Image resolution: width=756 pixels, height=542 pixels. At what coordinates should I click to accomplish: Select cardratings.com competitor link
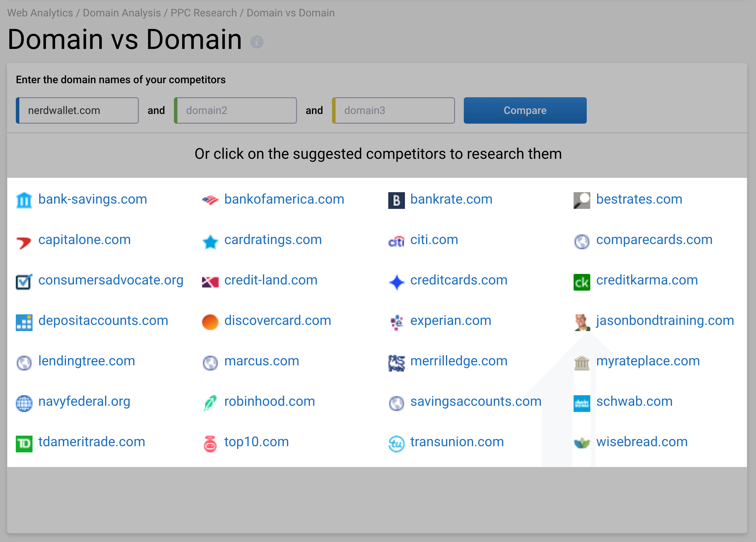pos(273,239)
